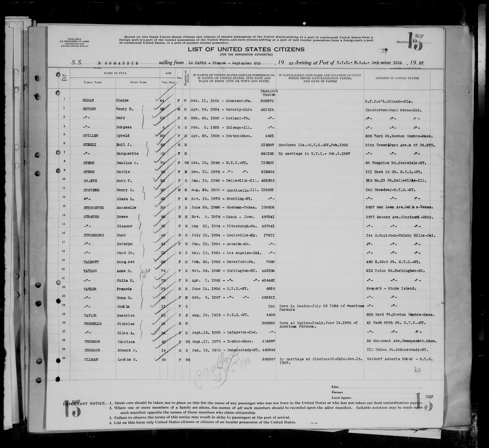This screenshot has height=448, width=489.
Task: Click the THEMELIS family name
Action: point(93,324)
